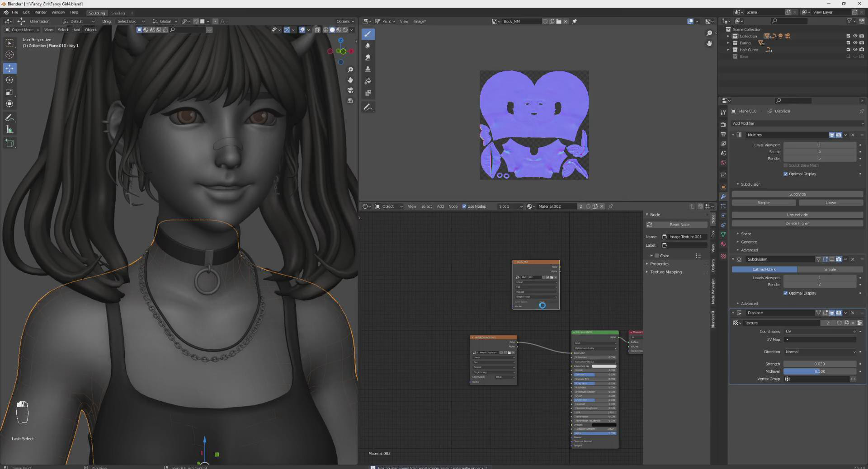Select the Smear tool in image editor
This screenshot has width=868, height=469.
coord(368,57)
